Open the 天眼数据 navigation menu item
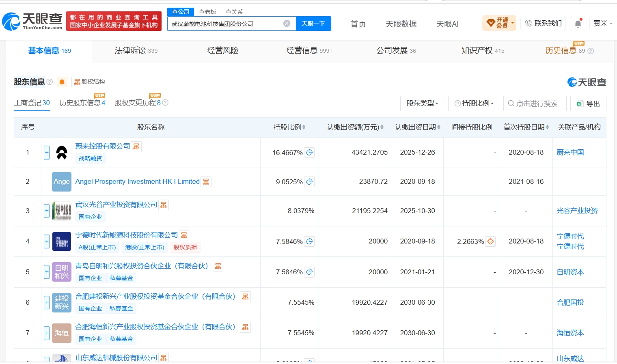This screenshot has height=364, width=617. pyautogui.click(x=401, y=24)
